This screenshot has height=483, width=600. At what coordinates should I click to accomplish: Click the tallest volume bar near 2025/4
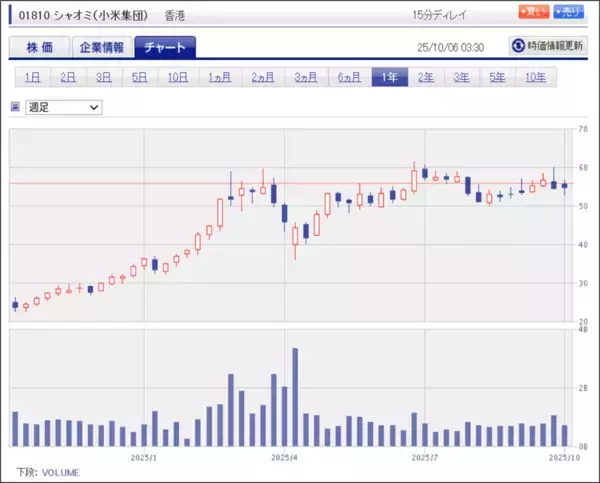click(x=295, y=398)
